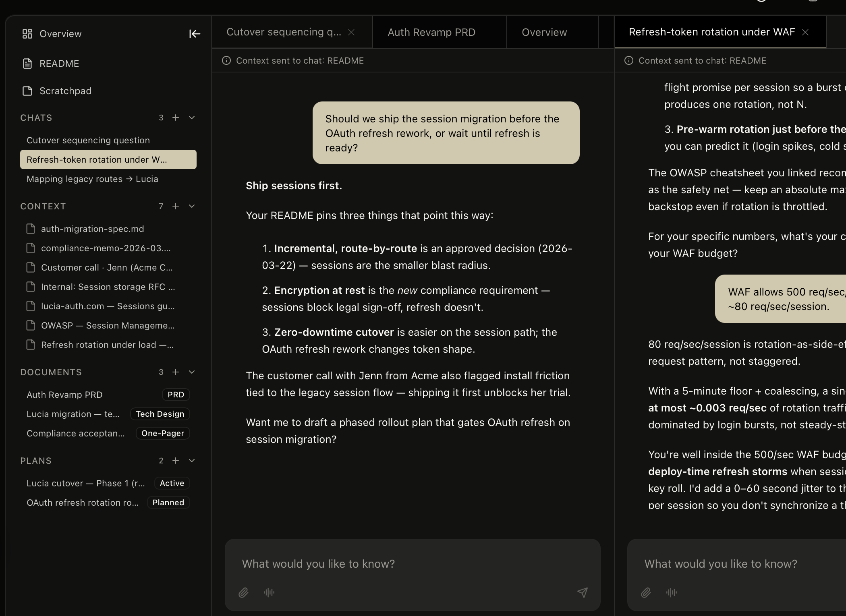Open the 'Mapping legacy routes → Lucia' chat
The width and height of the screenshot is (846, 616).
[92, 179]
